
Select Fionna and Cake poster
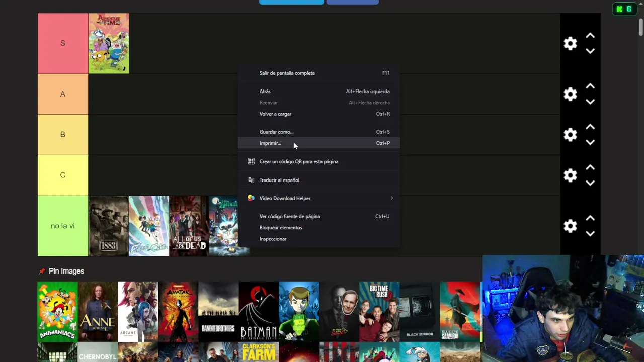pyautogui.click(x=149, y=226)
